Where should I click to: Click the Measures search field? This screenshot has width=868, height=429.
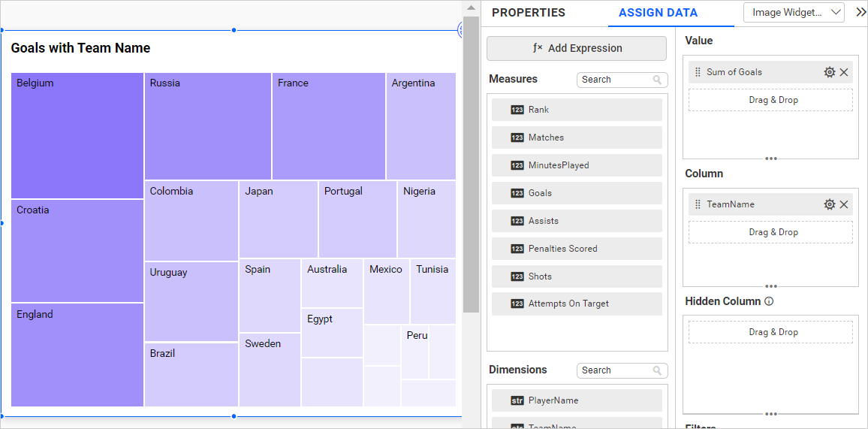(613, 80)
